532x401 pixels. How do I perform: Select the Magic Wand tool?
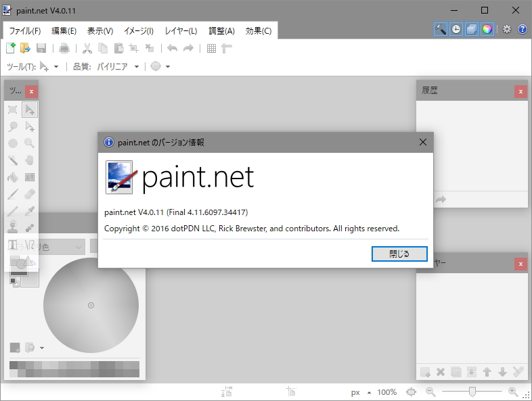tap(13, 160)
